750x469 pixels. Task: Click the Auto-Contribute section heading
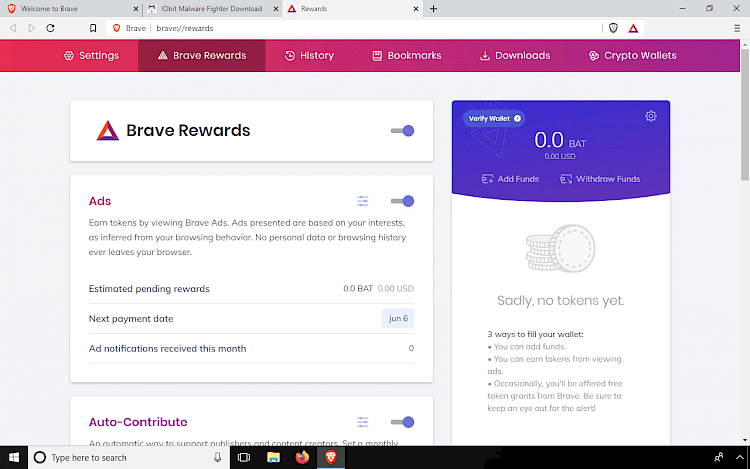[138, 422]
